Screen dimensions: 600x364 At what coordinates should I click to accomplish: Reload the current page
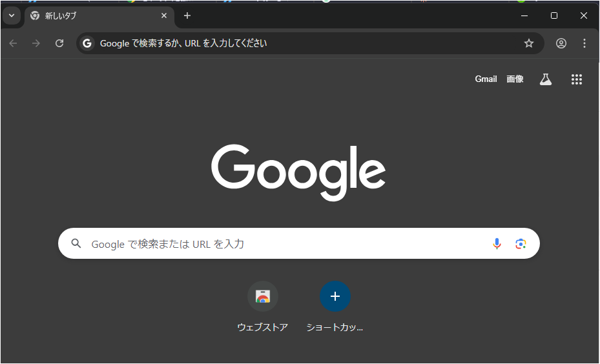pyautogui.click(x=59, y=43)
